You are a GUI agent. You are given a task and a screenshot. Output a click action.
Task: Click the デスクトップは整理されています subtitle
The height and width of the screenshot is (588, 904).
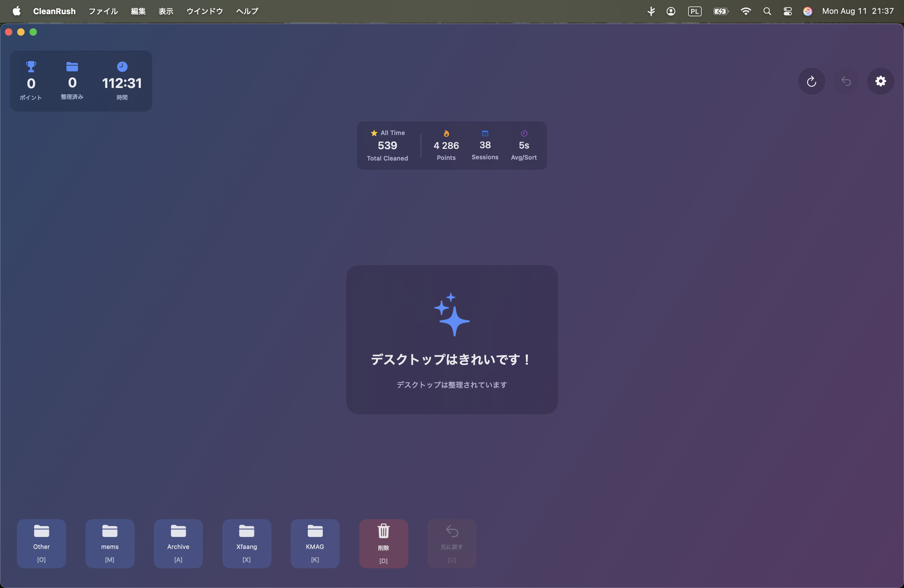452,385
